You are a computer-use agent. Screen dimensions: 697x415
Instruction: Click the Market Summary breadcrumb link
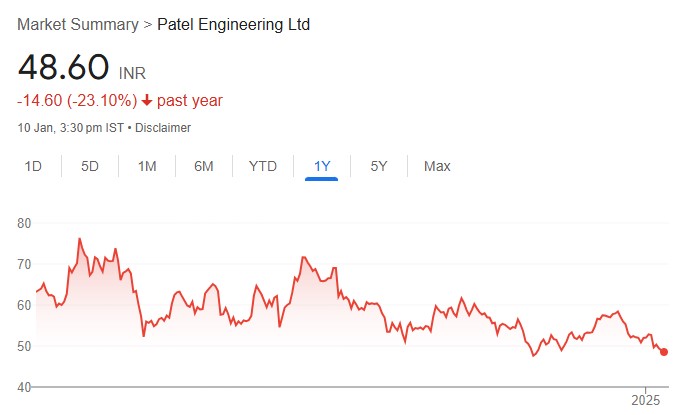[77, 24]
